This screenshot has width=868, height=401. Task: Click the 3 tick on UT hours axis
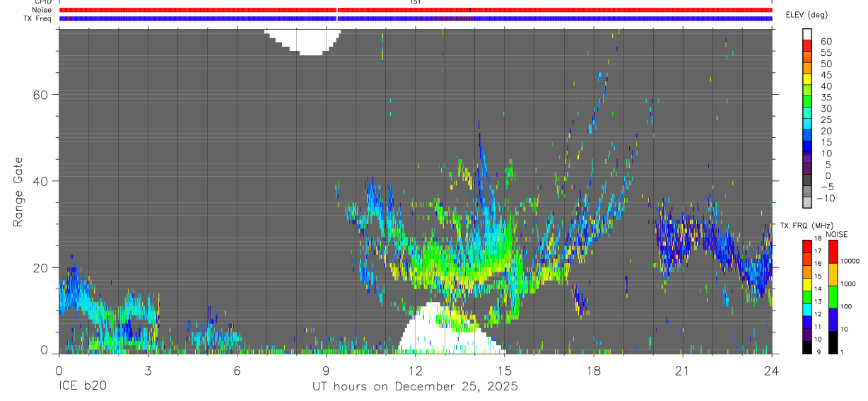coord(148,370)
